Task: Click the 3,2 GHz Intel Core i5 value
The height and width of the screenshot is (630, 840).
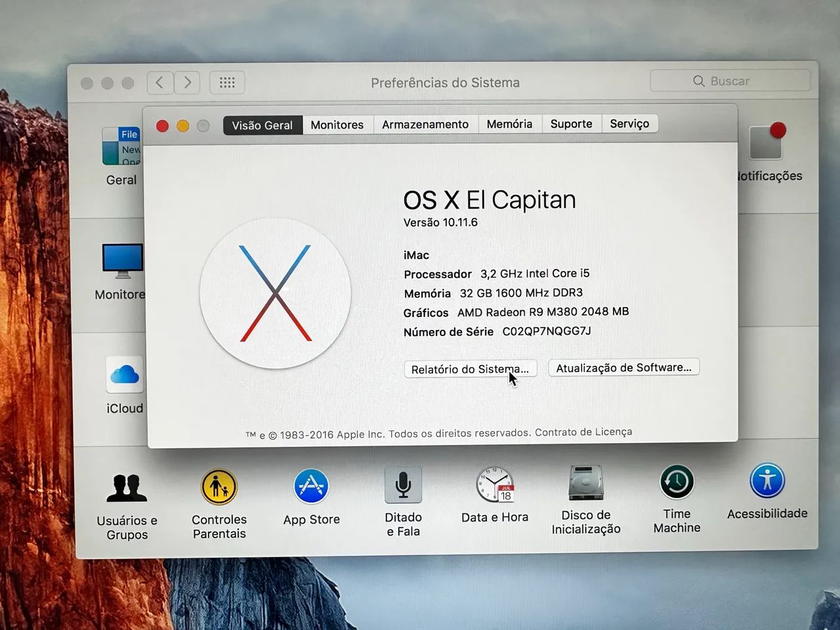Action: 535,274
